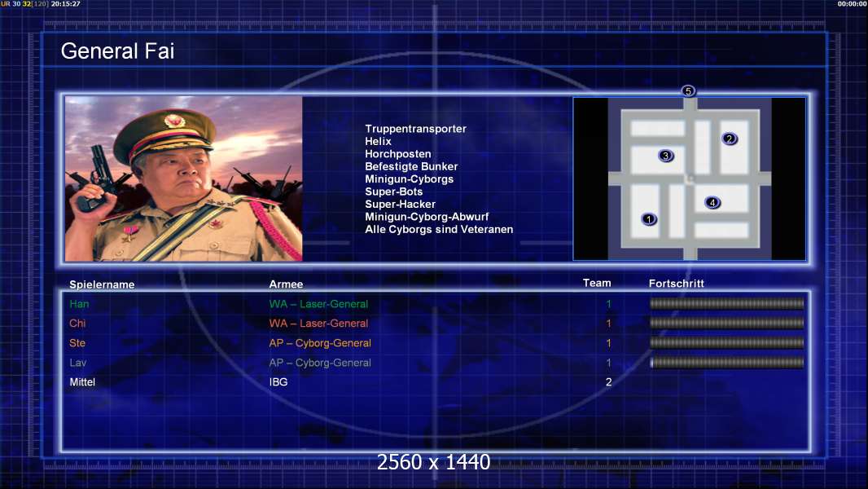Click the Chi loading progress bar
The height and width of the screenshot is (489, 868).
pos(726,323)
